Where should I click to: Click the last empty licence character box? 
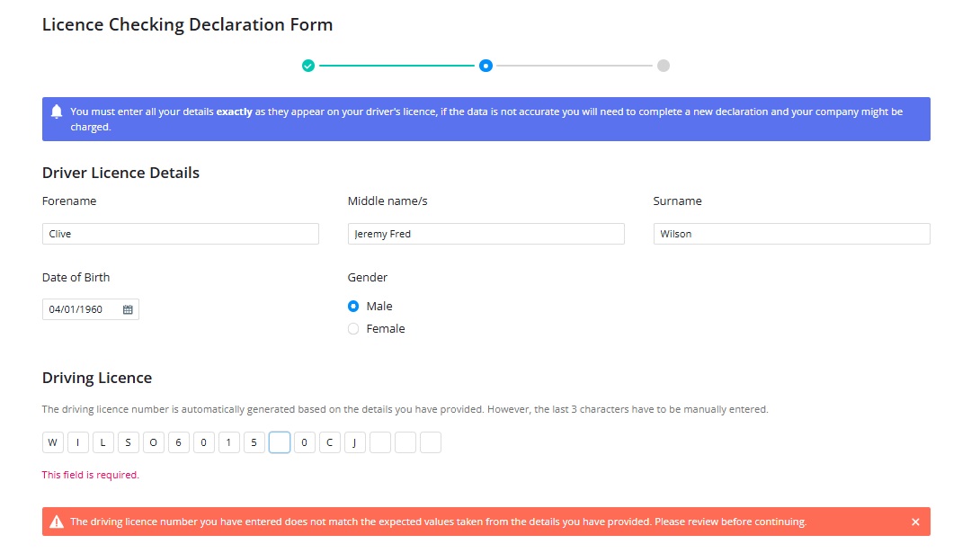(x=431, y=442)
